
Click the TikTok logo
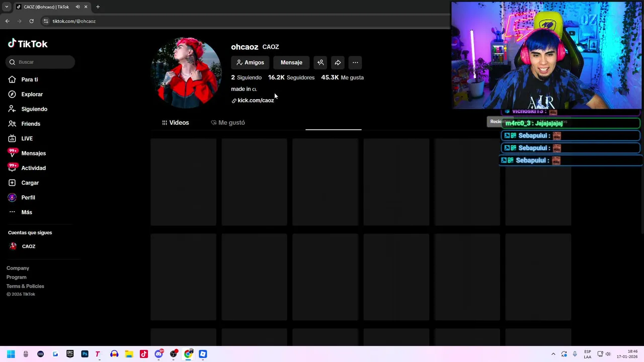[28, 44]
